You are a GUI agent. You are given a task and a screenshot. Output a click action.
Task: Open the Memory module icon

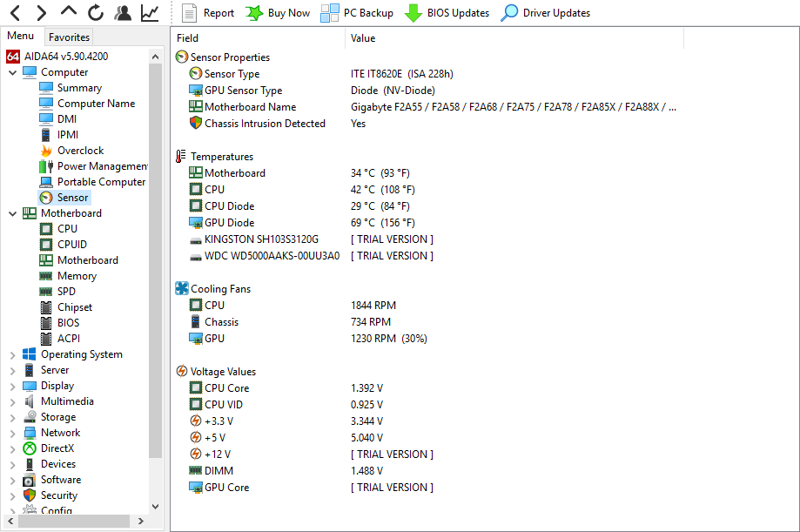point(46,276)
